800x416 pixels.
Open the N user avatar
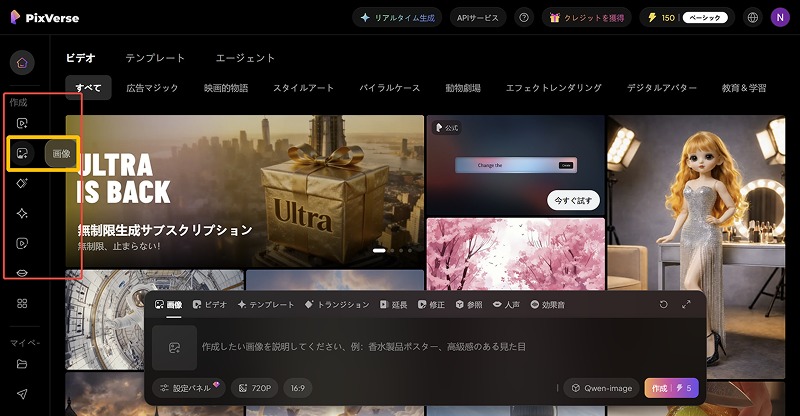tap(780, 17)
